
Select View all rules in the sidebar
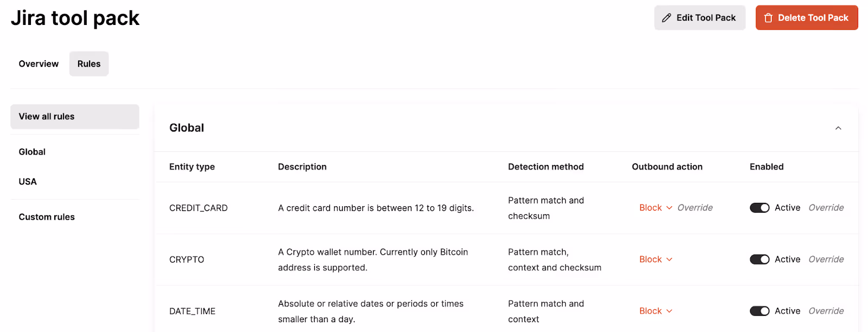(x=47, y=116)
